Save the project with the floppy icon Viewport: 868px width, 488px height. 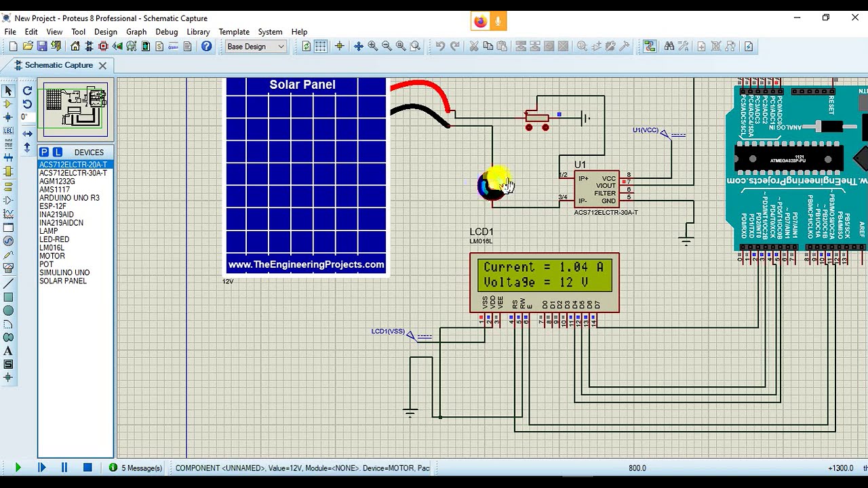coord(42,46)
